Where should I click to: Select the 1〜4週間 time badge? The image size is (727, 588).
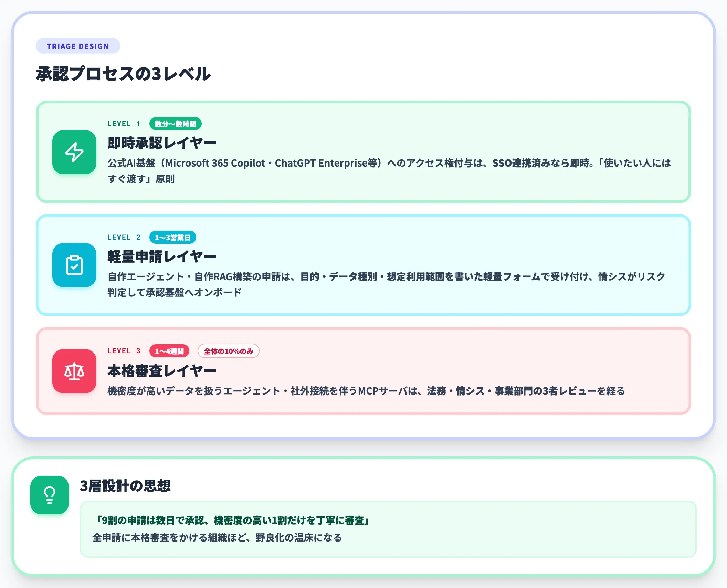tap(169, 351)
